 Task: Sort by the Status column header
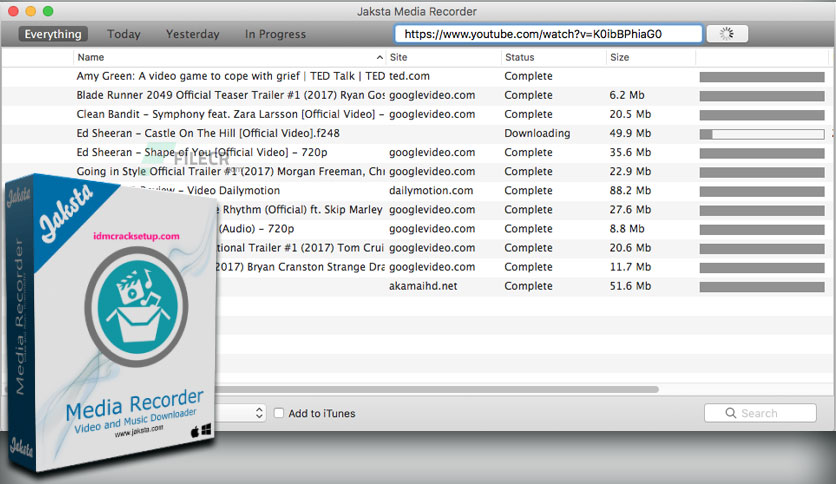(x=519, y=57)
